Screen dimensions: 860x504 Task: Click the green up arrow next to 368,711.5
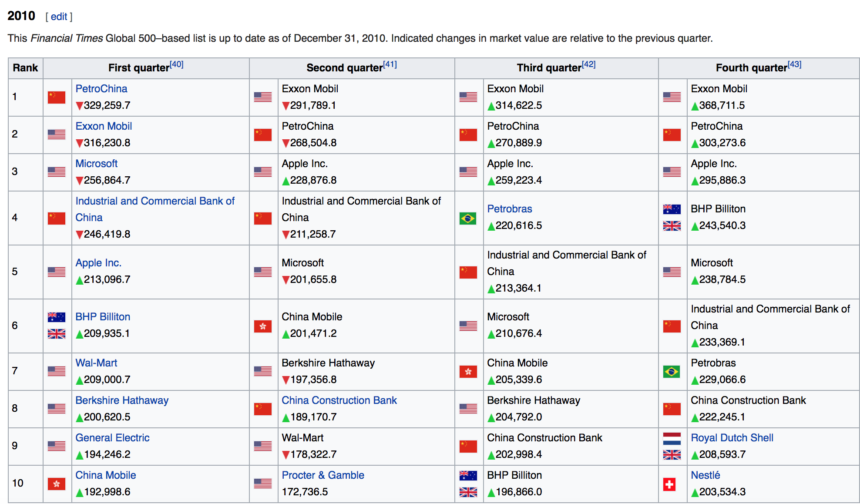pyautogui.click(x=695, y=106)
